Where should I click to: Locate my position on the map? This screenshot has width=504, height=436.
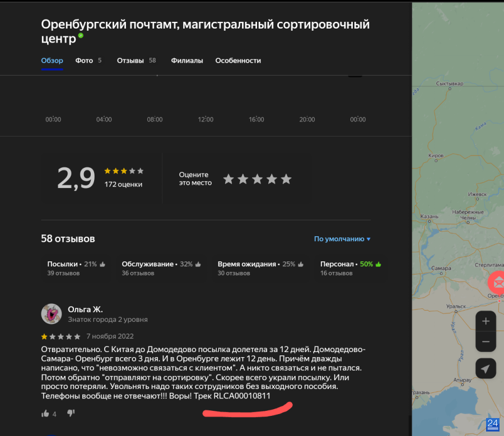click(486, 368)
